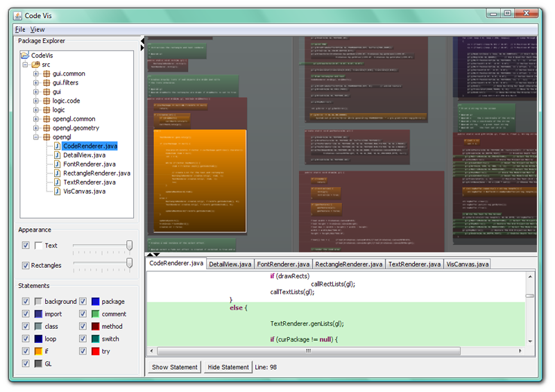The height and width of the screenshot is (392, 555).
Task: Expand the gui.common package node
Action: pyautogui.click(x=36, y=74)
